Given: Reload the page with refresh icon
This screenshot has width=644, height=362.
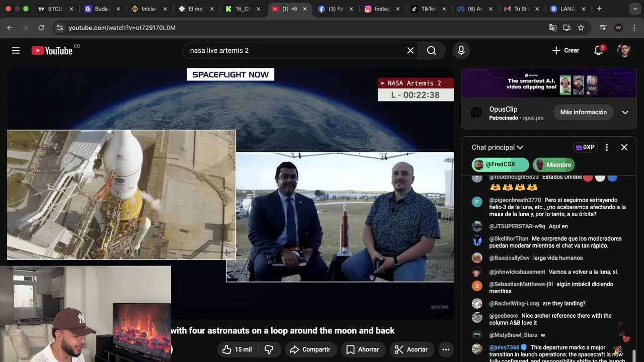Looking at the screenshot, I should click(41, 28).
